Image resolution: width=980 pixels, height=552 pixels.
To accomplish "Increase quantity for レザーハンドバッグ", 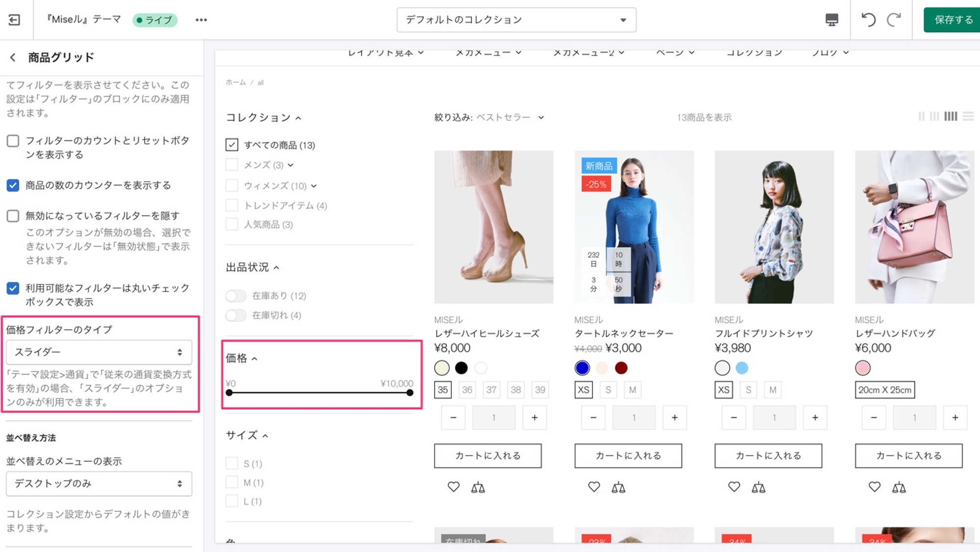I will tap(955, 418).
